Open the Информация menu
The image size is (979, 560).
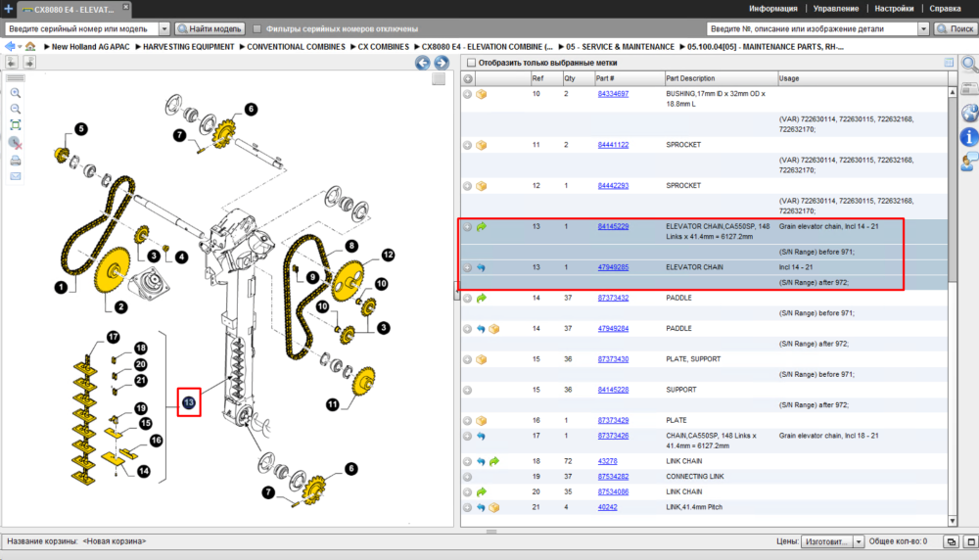click(x=773, y=9)
